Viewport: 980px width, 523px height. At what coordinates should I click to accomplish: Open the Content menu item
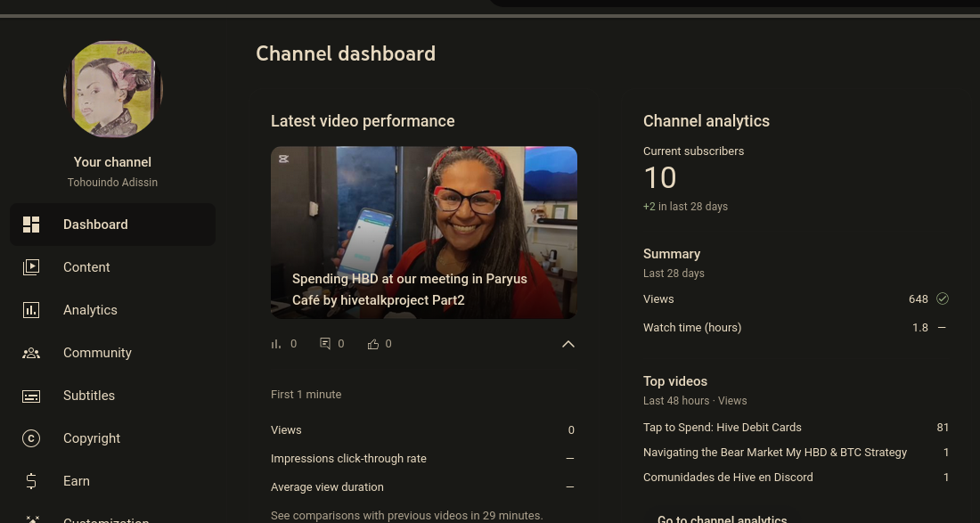(112, 267)
